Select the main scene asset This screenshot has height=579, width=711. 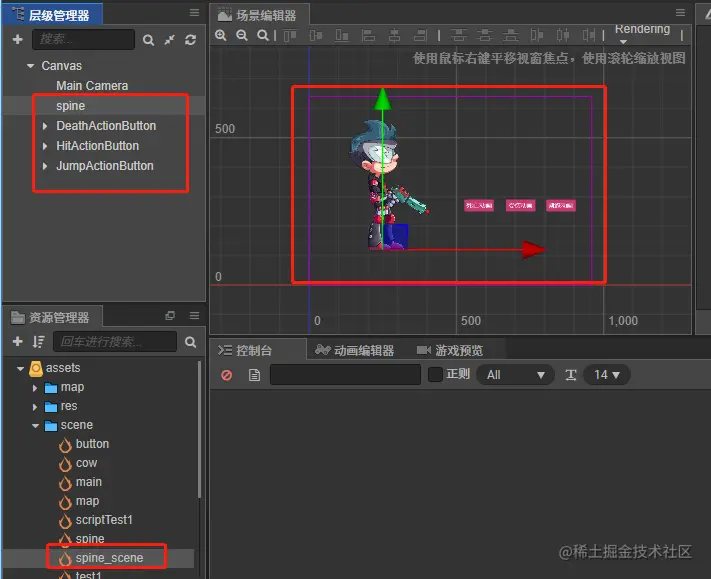tap(88, 482)
